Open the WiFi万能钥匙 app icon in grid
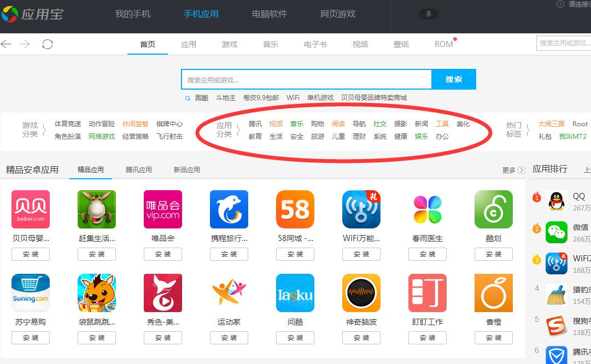 point(361,209)
